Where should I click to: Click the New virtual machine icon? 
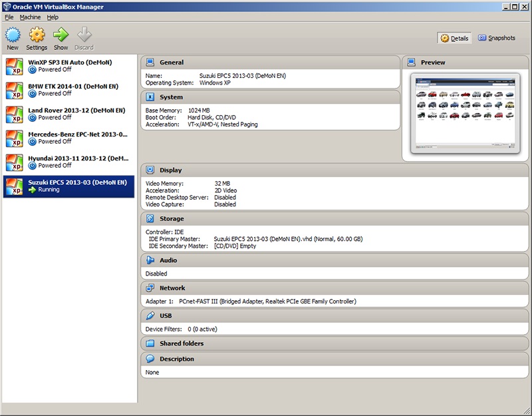point(13,35)
